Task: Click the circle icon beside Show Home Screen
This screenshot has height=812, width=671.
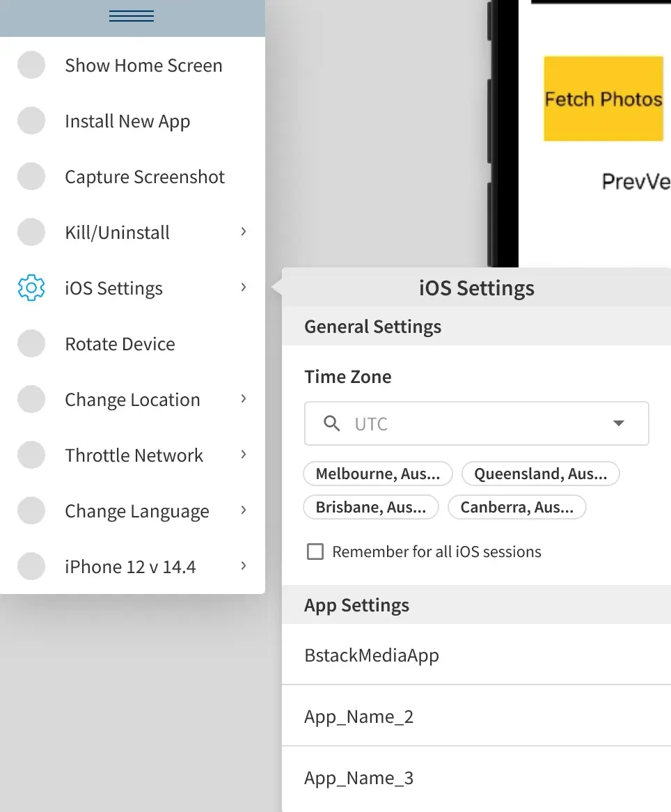Action: 31,65
